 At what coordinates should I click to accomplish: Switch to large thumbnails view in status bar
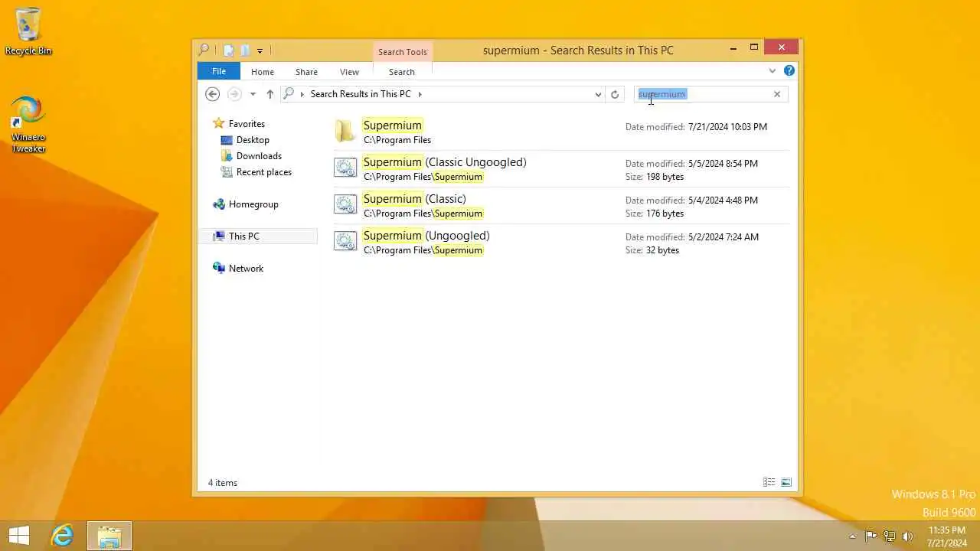point(786,482)
